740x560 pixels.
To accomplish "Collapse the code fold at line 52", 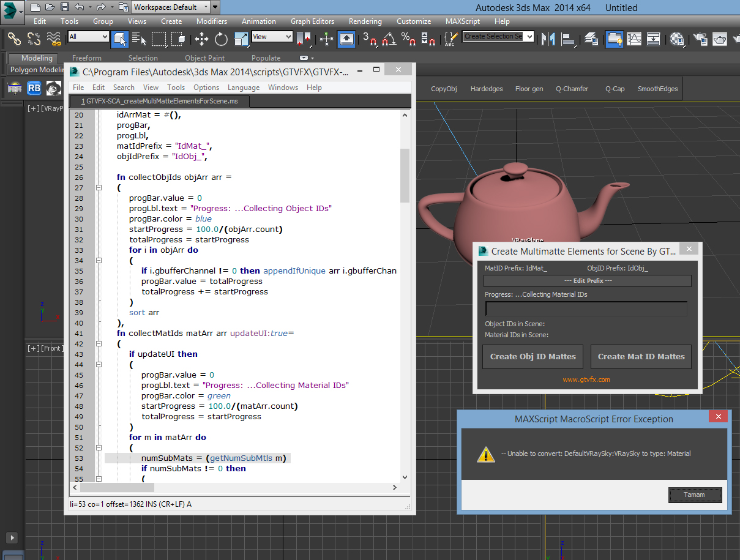I will (99, 448).
